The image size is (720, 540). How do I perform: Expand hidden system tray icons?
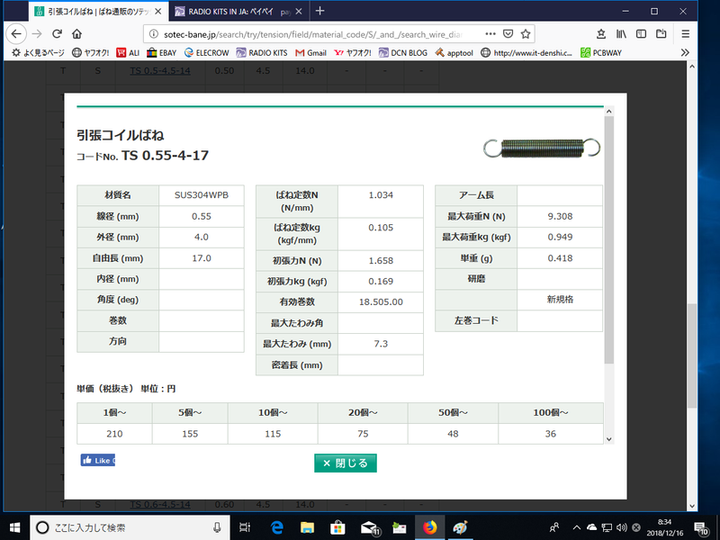point(574,527)
